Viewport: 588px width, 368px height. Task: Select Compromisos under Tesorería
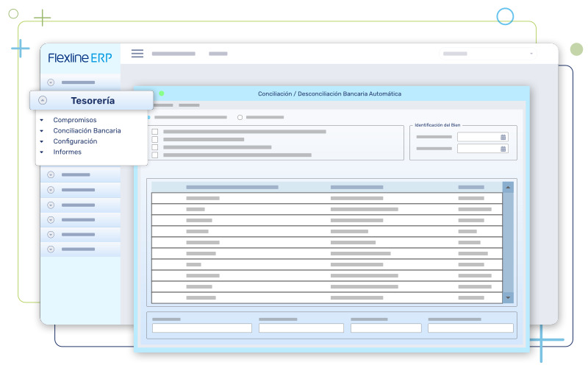click(74, 120)
